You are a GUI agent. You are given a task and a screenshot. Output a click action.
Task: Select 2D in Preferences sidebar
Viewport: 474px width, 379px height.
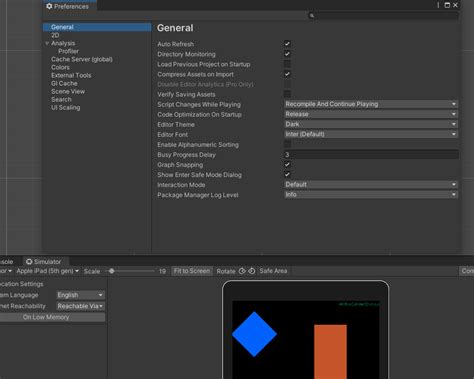[55, 35]
